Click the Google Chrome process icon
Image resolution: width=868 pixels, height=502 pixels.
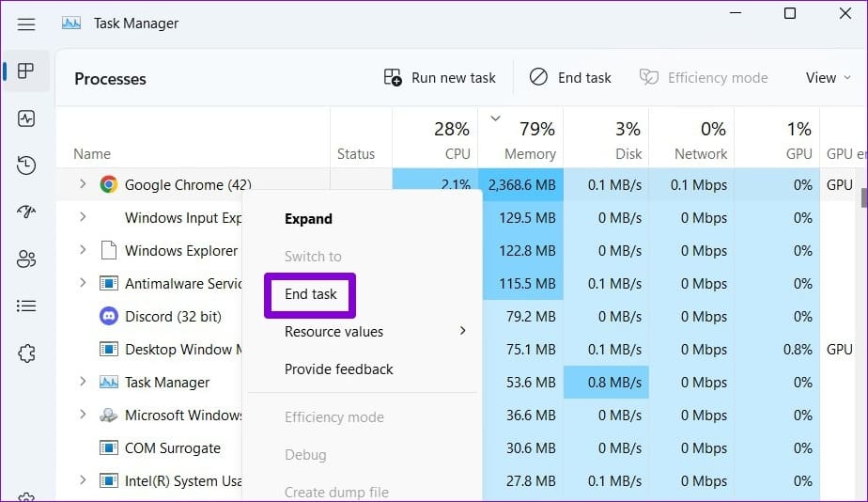[x=109, y=184]
